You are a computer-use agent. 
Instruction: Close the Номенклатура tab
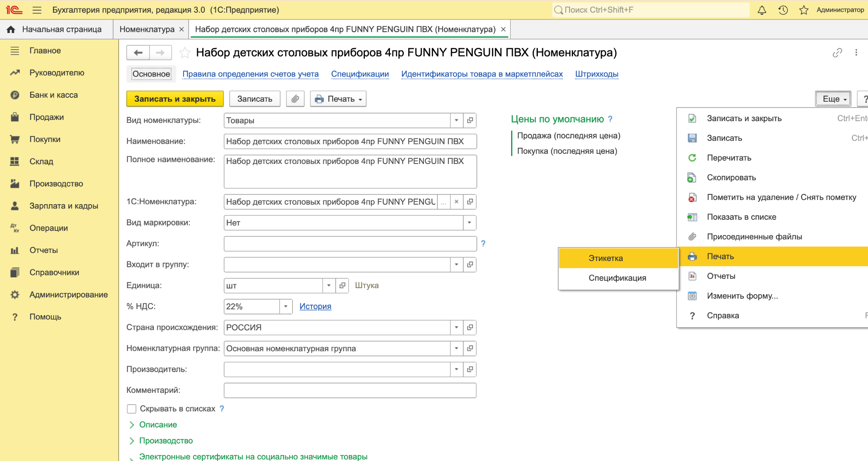181,29
